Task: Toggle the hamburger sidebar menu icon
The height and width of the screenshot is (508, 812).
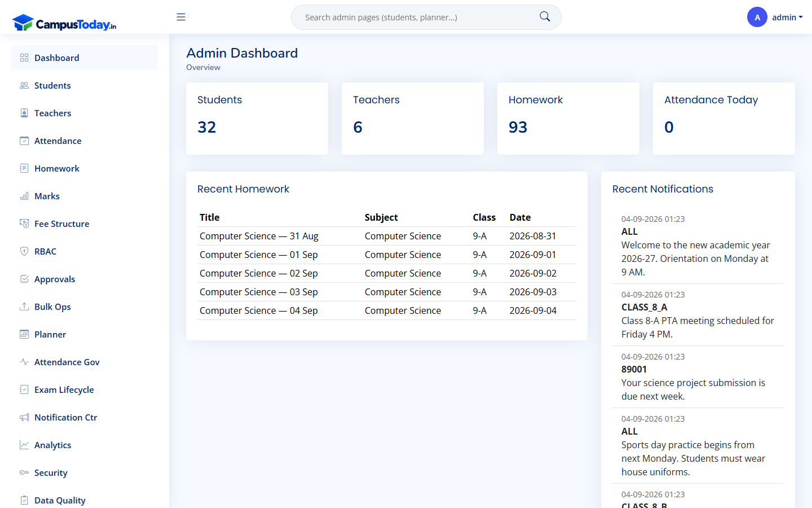Action: tap(181, 17)
